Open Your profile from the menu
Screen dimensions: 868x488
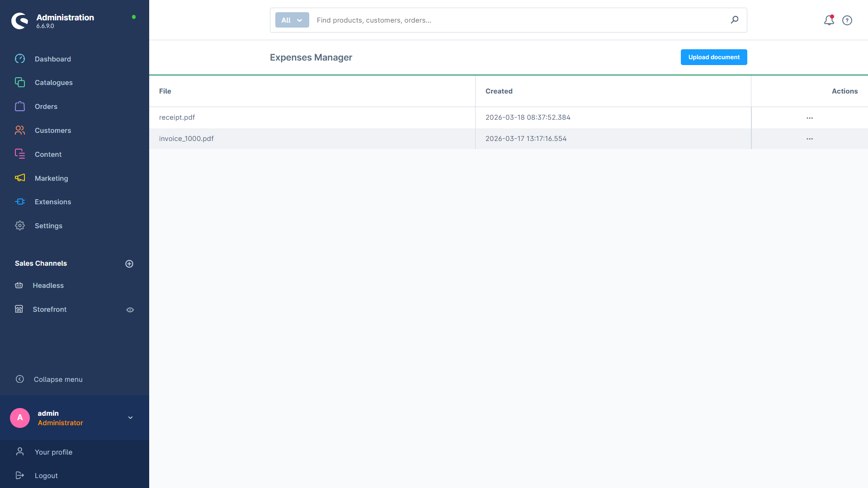(x=53, y=452)
